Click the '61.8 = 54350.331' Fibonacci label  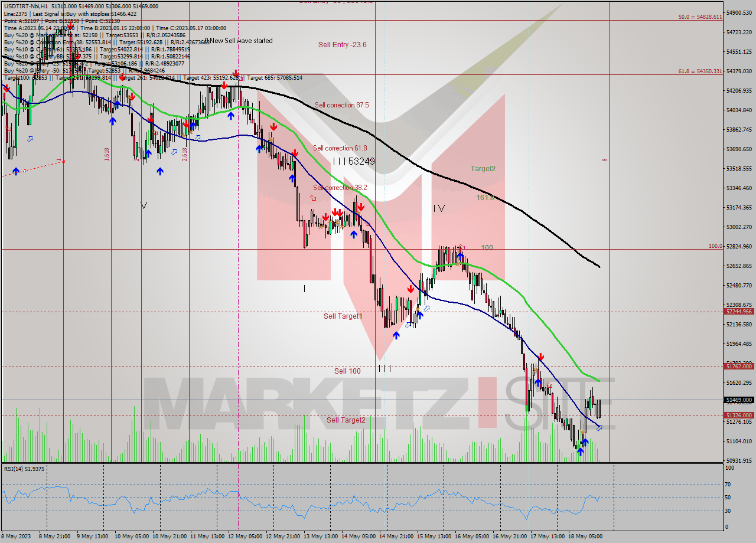(x=700, y=71)
